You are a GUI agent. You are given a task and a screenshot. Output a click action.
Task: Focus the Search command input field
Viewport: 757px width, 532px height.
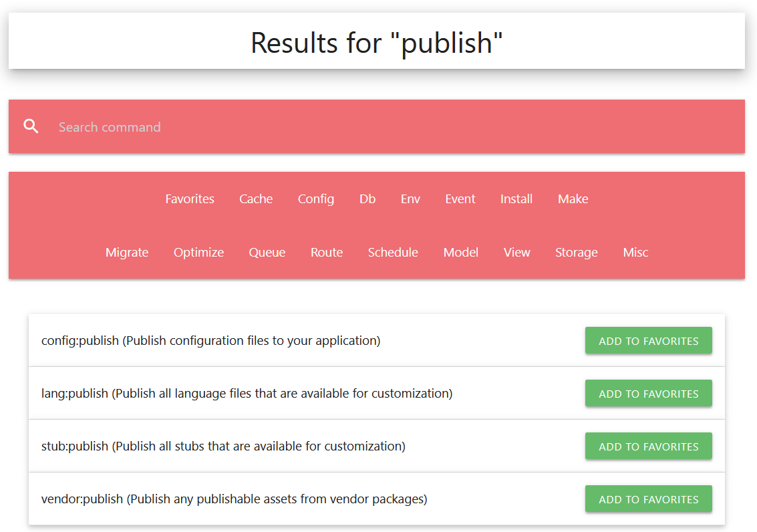pyautogui.click(x=394, y=127)
